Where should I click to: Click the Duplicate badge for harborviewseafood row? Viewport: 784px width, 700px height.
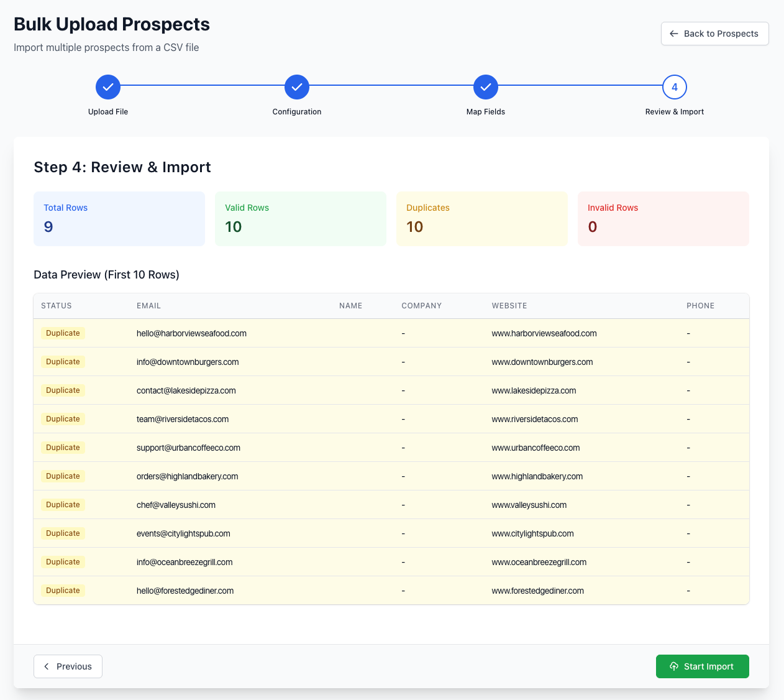(63, 333)
